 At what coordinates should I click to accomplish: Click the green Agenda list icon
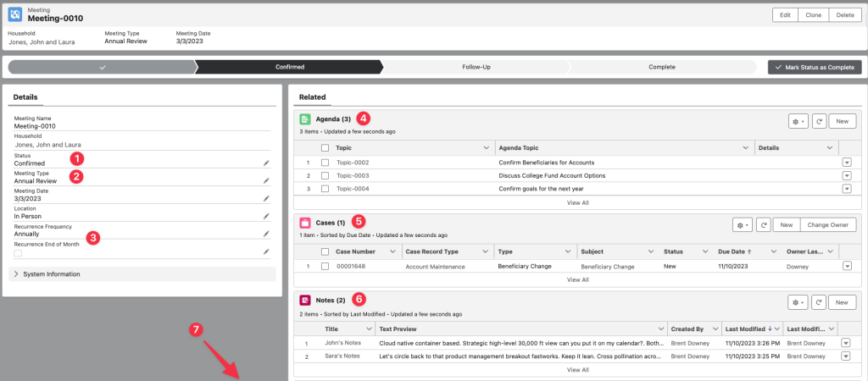[x=305, y=119]
